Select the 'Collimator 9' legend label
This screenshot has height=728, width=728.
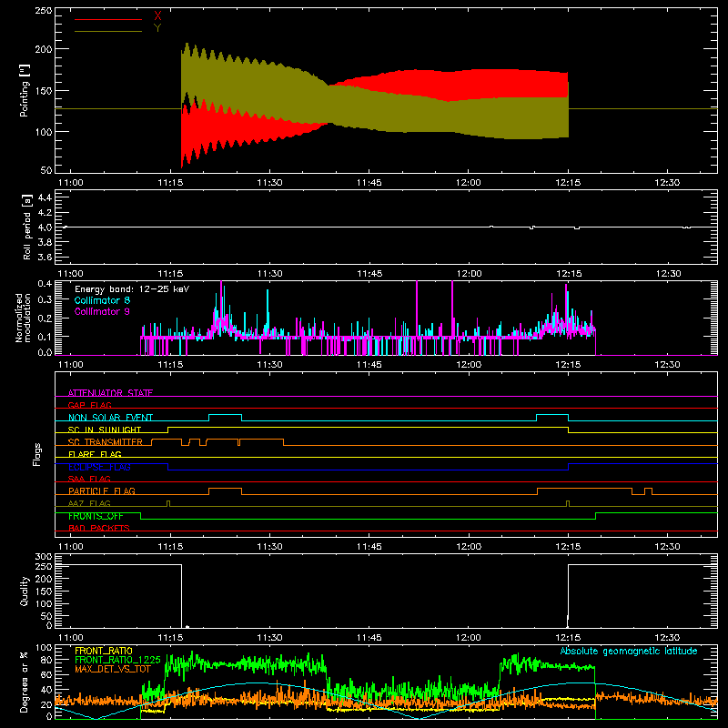point(102,311)
